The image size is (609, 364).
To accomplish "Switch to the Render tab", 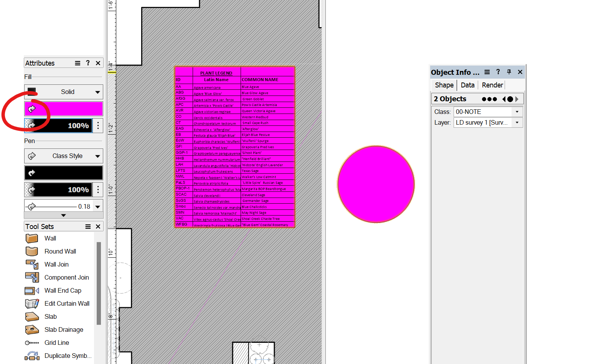I will 492,85.
